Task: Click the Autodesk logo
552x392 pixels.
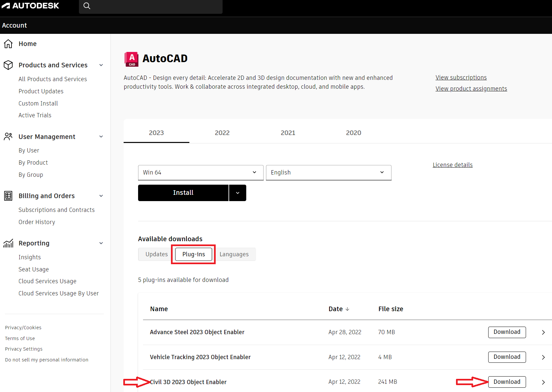Action: [x=31, y=6]
